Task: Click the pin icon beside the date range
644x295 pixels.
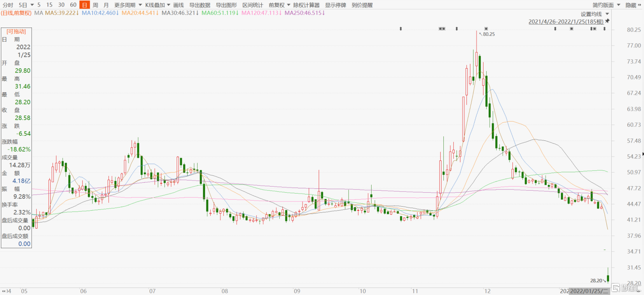Action: click(x=607, y=21)
